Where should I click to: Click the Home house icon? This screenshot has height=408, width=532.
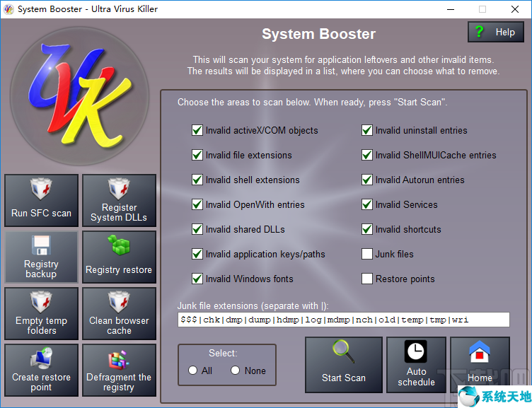480,351
